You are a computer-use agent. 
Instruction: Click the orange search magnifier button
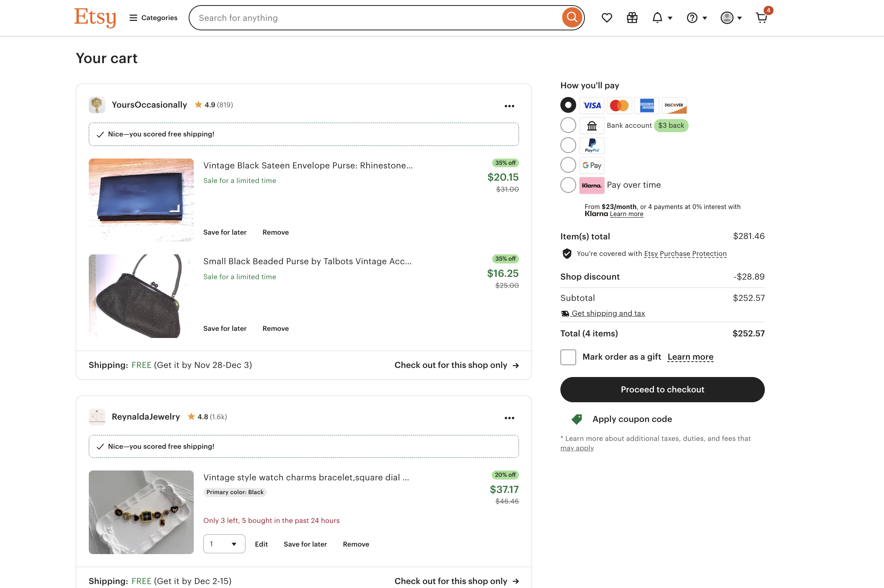click(572, 18)
